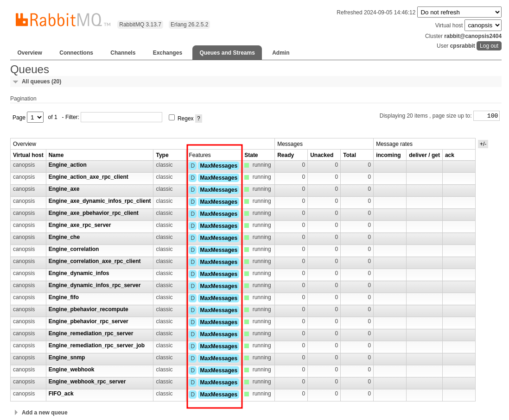509x420 pixels.
Task: Click the page size input showing 100
Action: (486, 116)
